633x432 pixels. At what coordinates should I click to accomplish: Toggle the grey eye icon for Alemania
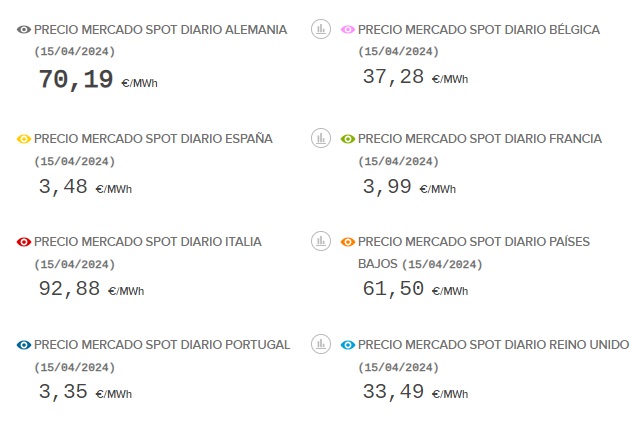click(x=24, y=30)
